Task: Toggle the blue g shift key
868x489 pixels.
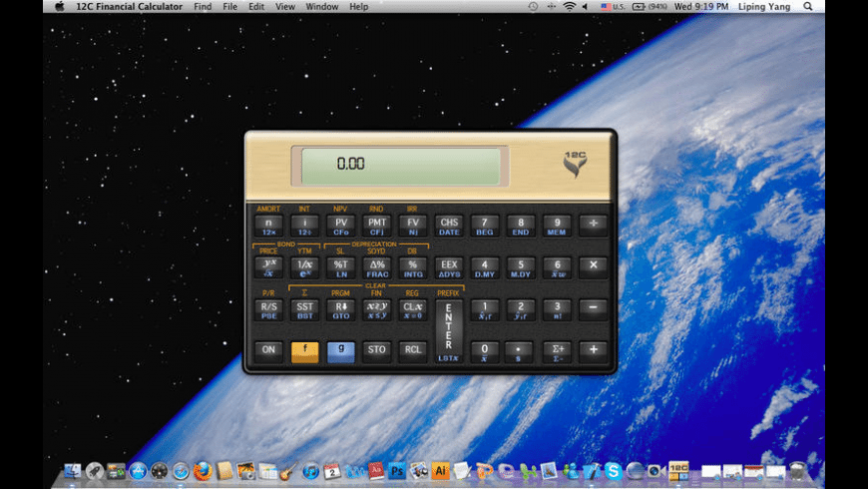Action: point(340,350)
